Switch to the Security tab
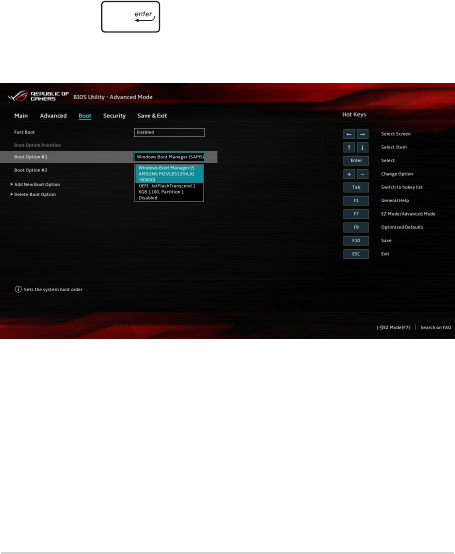 pos(114,116)
